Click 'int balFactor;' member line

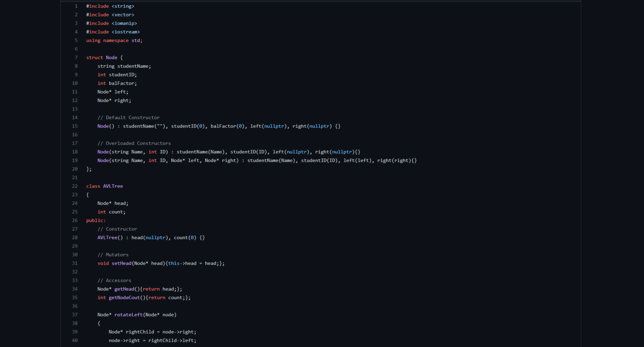coord(117,83)
